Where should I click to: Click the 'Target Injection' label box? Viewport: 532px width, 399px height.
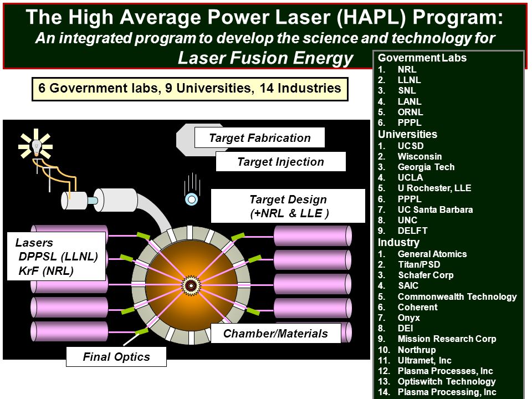pos(280,161)
